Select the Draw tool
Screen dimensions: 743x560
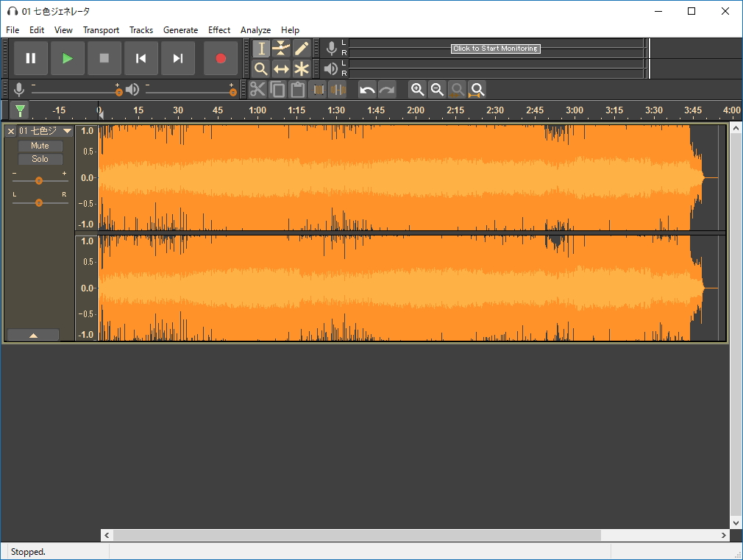pos(302,49)
